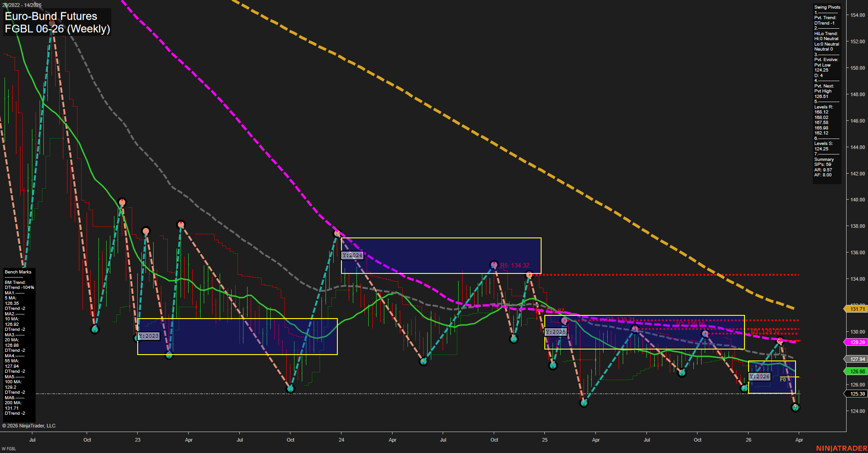Click the orange 131.71 price marker
868x453 pixels.
857,309
